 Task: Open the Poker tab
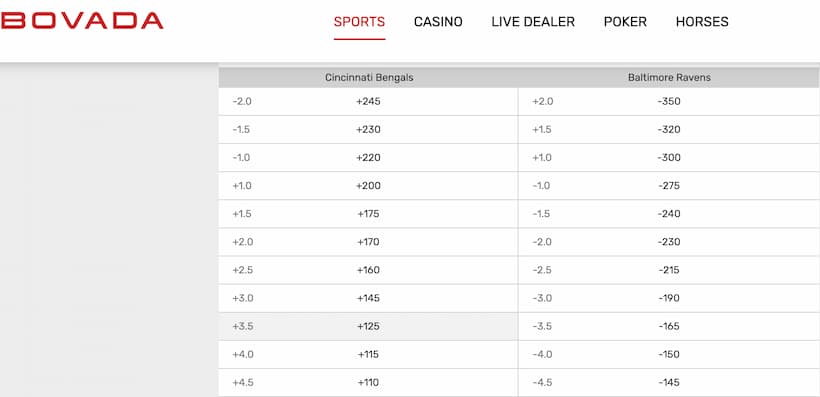coord(625,22)
